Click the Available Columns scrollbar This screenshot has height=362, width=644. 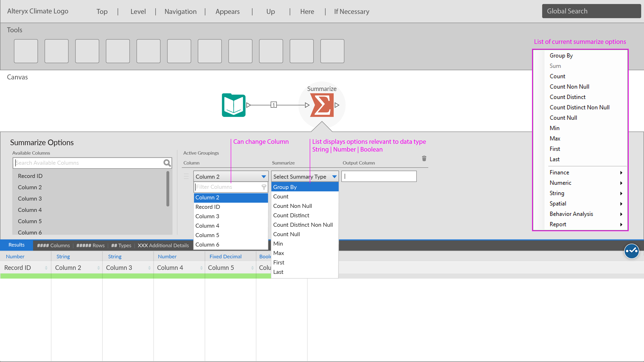[168, 189]
